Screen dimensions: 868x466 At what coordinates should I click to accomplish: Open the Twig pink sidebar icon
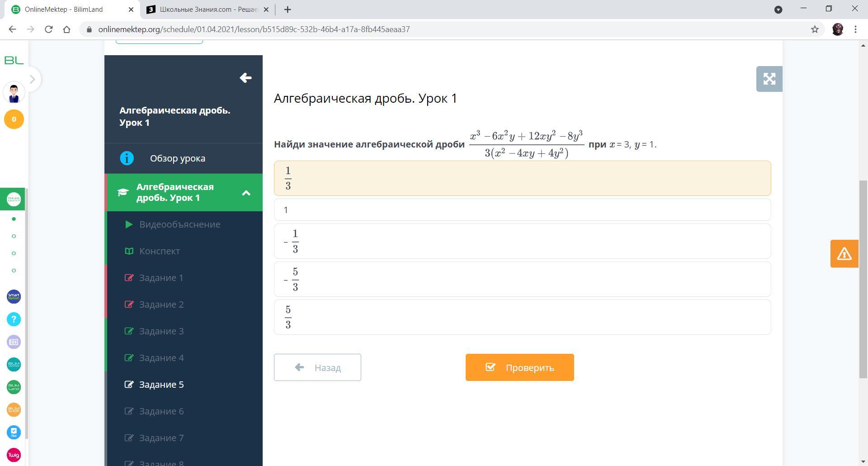tap(14, 455)
